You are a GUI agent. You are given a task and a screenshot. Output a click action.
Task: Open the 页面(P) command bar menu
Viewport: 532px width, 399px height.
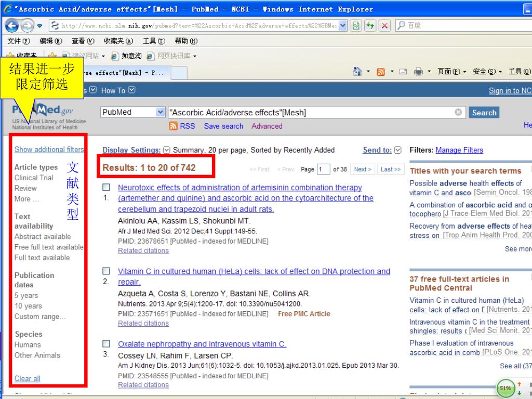click(451, 72)
